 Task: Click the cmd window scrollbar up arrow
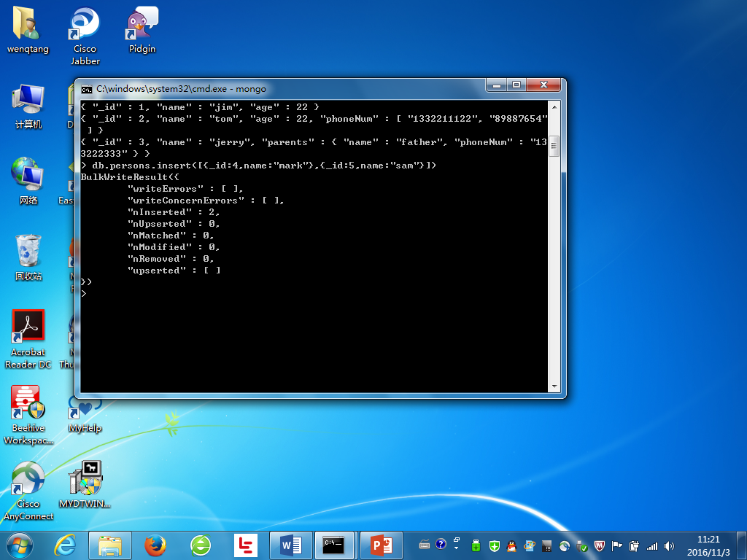[554, 106]
